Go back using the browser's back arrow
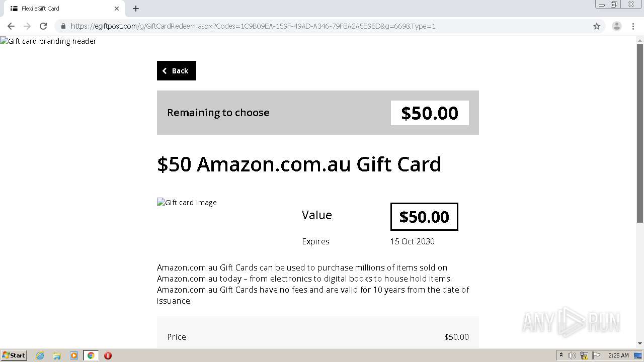The height and width of the screenshot is (362, 644). pos(11,26)
